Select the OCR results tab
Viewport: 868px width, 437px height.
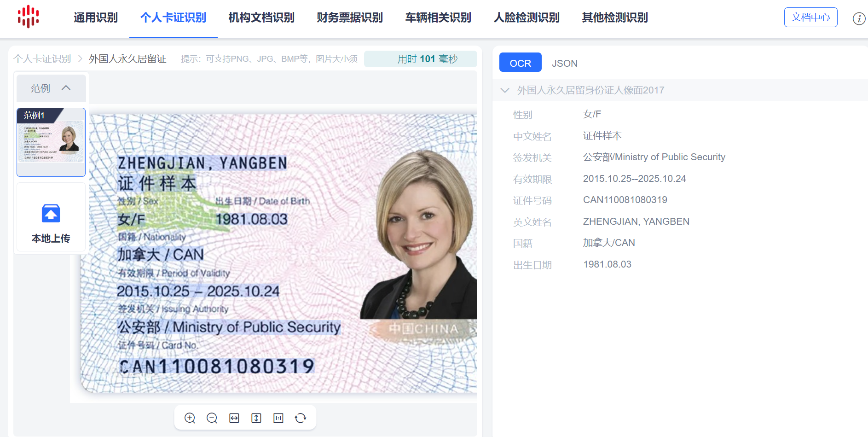point(520,63)
